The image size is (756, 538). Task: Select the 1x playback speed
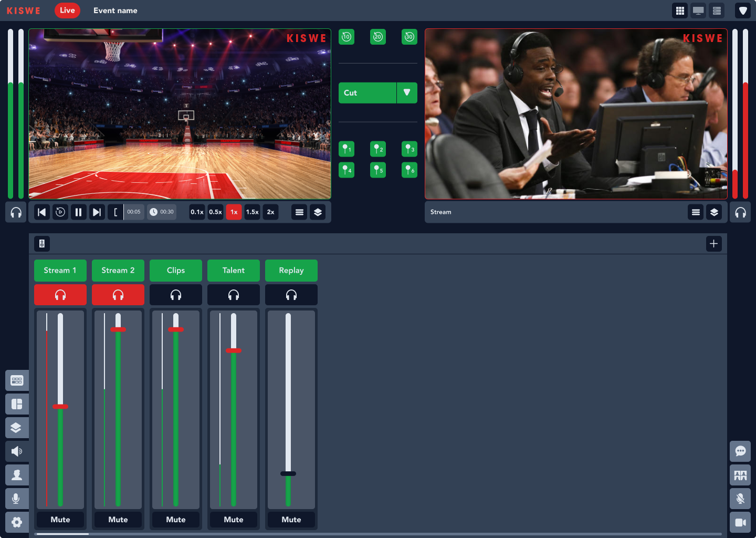point(234,212)
